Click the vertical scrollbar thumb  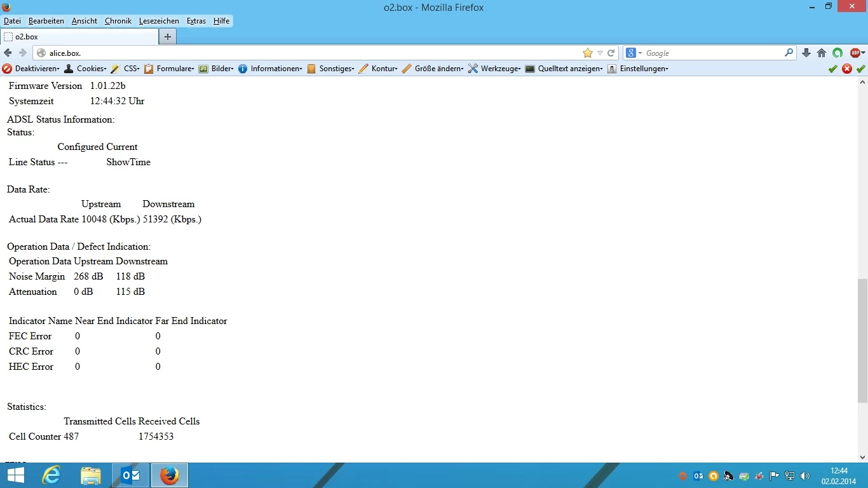coord(862,341)
